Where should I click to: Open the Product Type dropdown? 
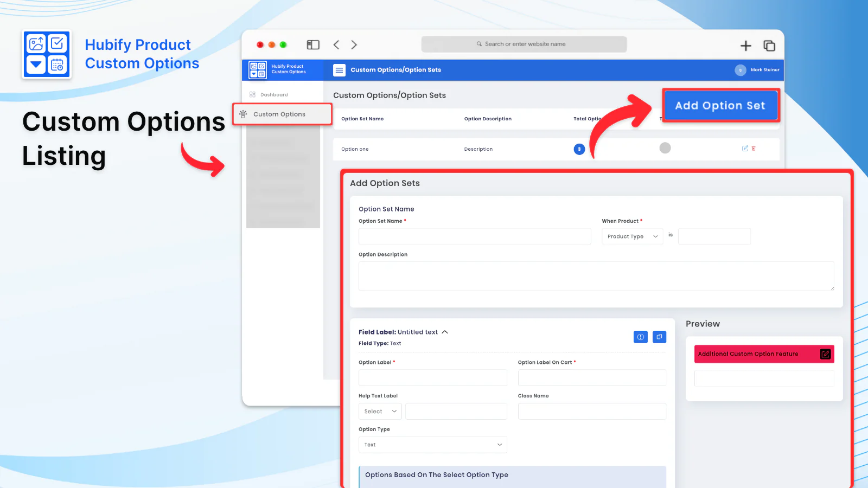coord(633,236)
